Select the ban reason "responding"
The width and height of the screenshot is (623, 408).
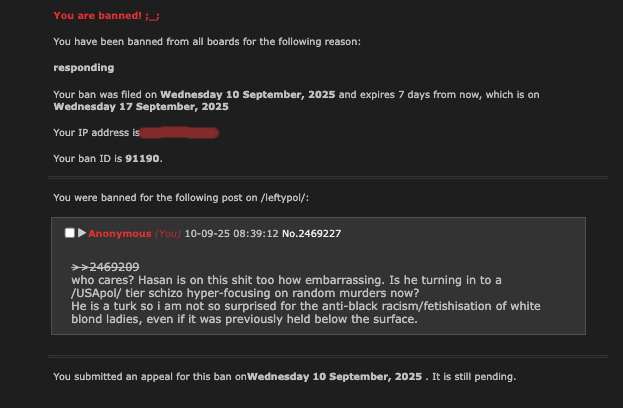coord(84,68)
